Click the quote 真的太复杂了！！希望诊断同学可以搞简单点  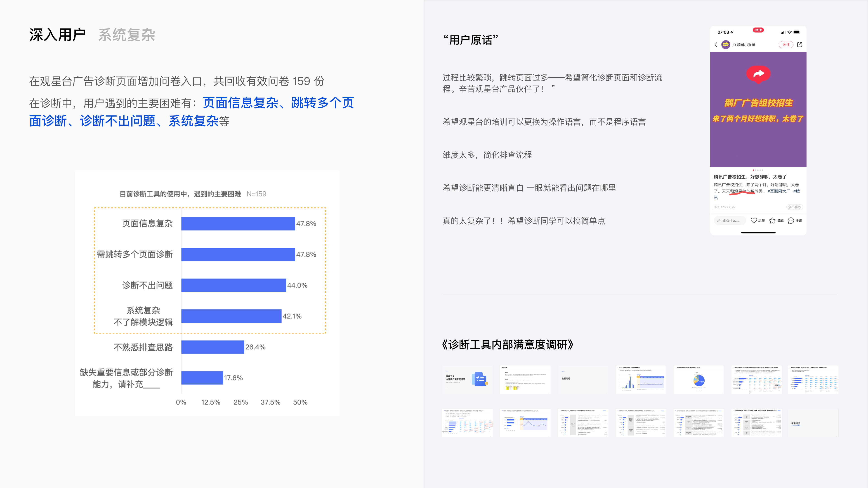pos(524,221)
